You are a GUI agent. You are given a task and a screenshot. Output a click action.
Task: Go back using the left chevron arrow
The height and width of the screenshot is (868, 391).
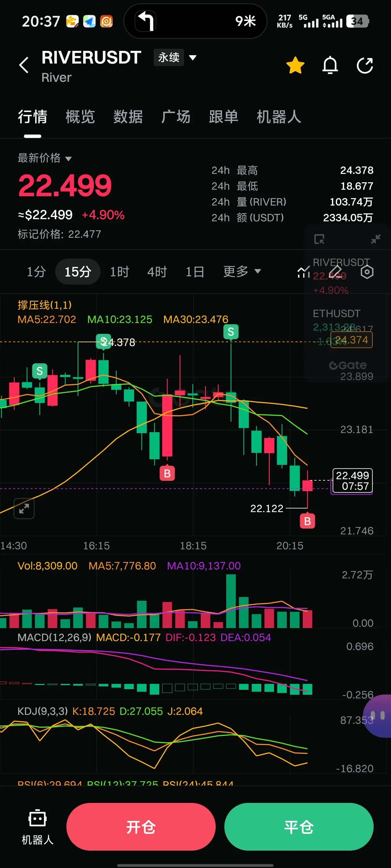tap(24, 65)
